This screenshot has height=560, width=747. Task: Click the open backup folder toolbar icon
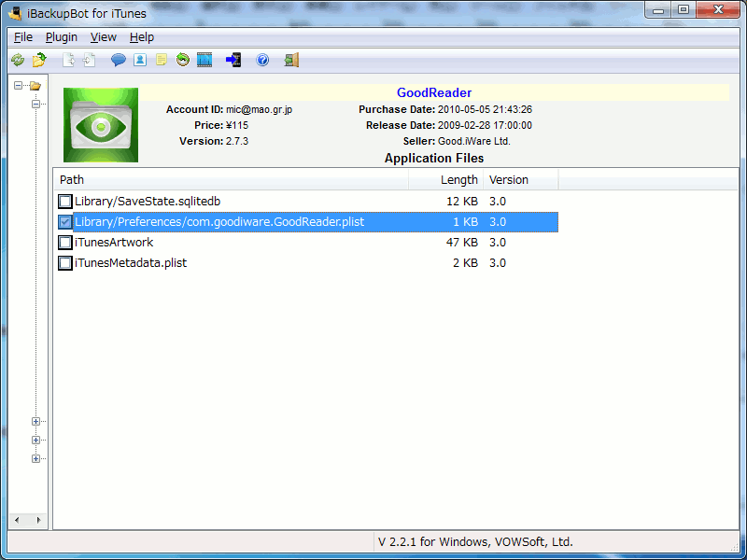[x=39, y=61]
